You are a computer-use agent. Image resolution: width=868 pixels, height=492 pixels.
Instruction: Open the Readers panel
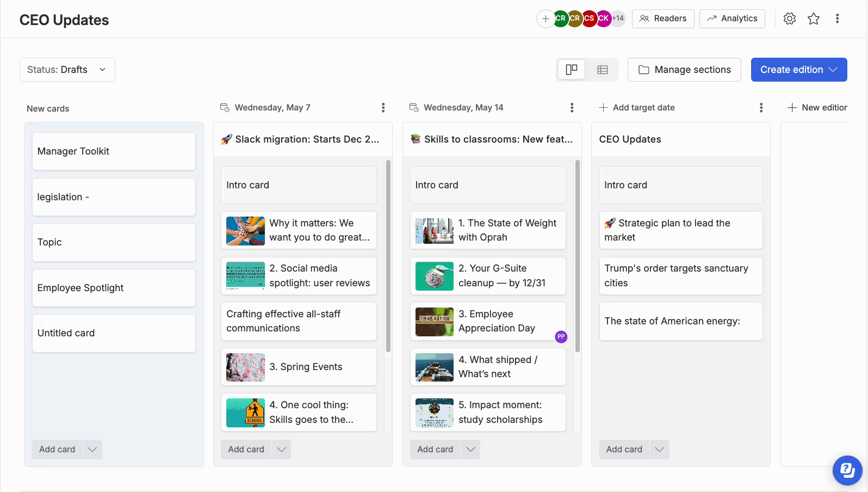pyautogui.click(x=663, y=19)
